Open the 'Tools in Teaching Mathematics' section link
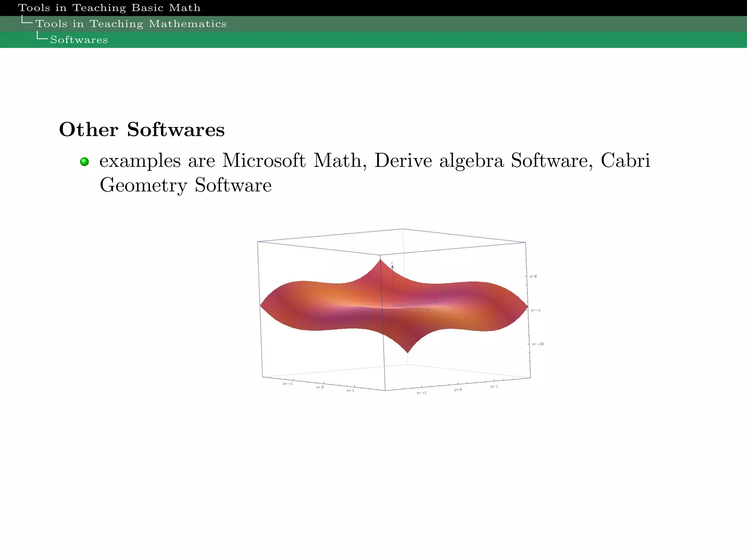This screenshot has width=747, height=560. click(x=131, y=24)
